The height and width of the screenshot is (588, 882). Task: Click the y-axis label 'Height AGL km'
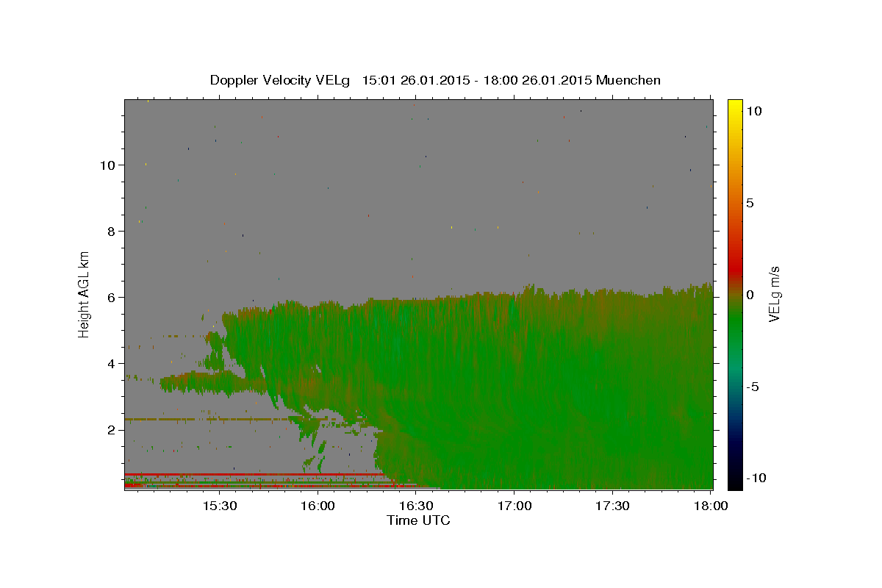(85, 293)
